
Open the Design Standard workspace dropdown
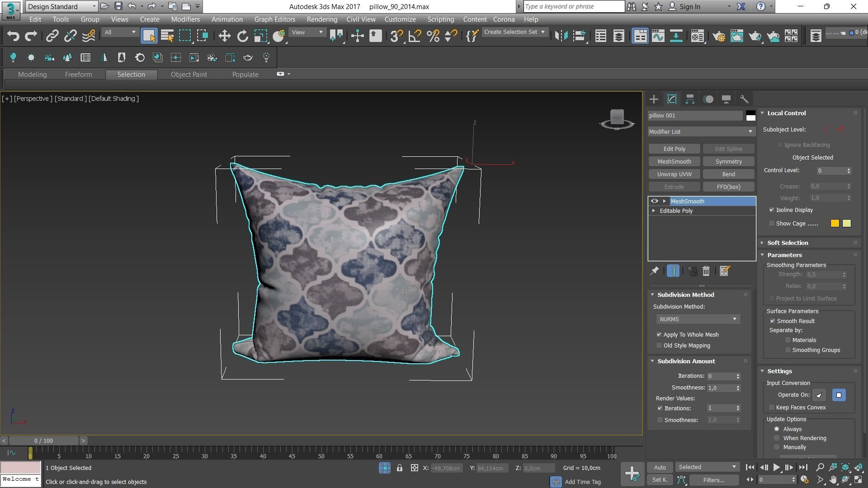[61, 6]
